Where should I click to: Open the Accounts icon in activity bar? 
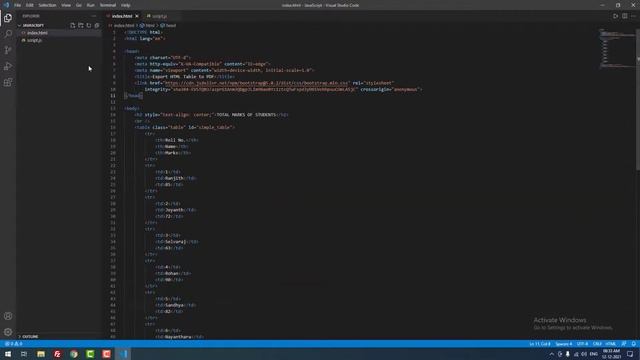[x=8, y=316]
